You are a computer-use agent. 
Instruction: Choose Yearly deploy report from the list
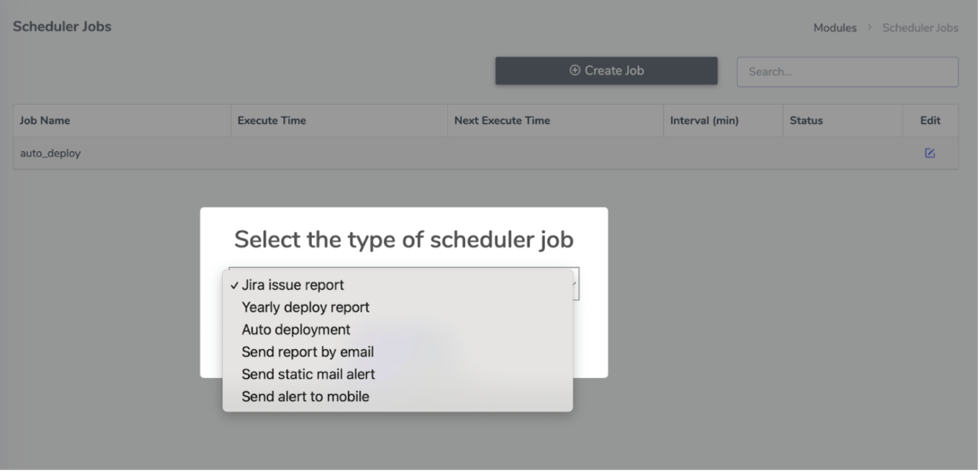[x=305, y=307]
